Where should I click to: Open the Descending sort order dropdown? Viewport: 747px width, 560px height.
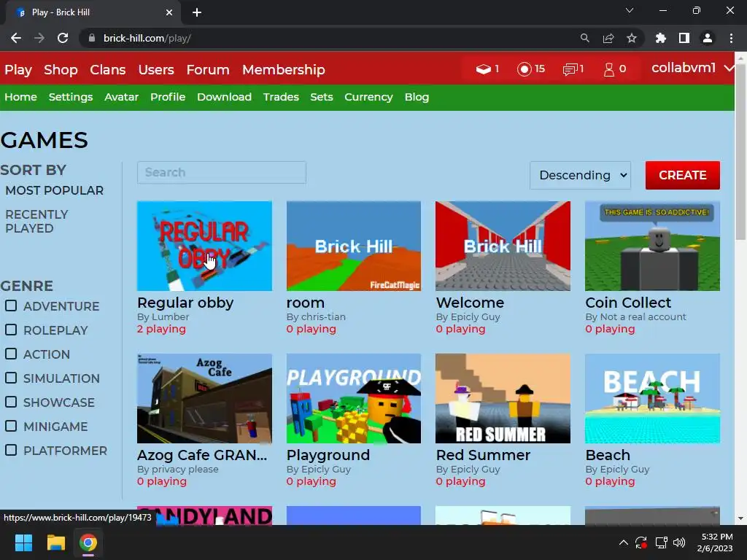click(x=580, y=175)
